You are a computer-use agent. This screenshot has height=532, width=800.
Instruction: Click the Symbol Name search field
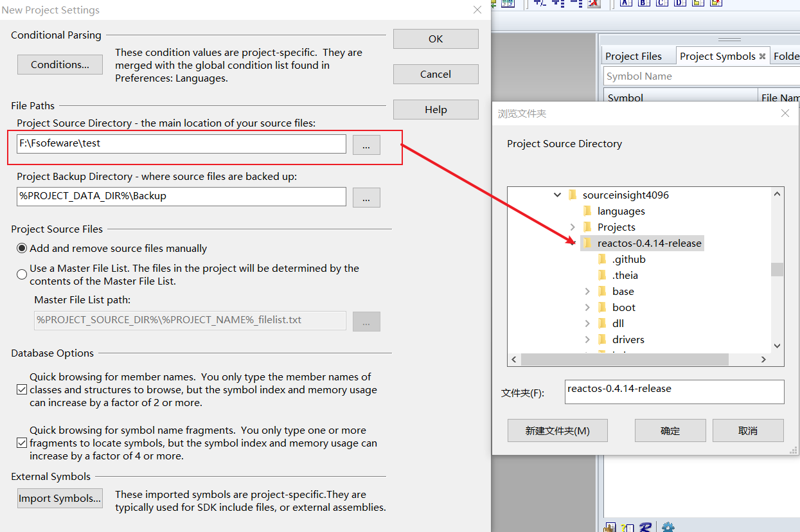click(702, 76)
